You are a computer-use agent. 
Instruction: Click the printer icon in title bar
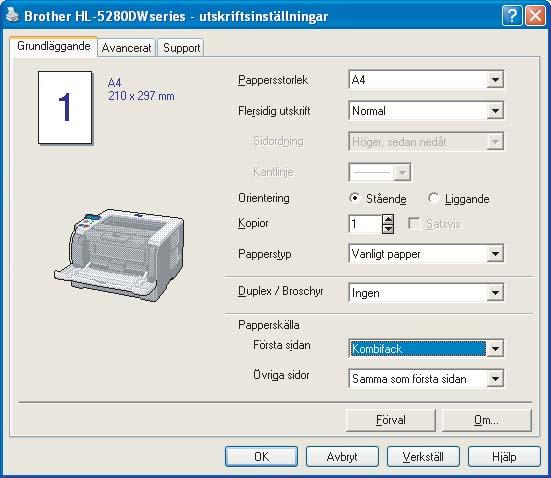(x=12, y=15)
